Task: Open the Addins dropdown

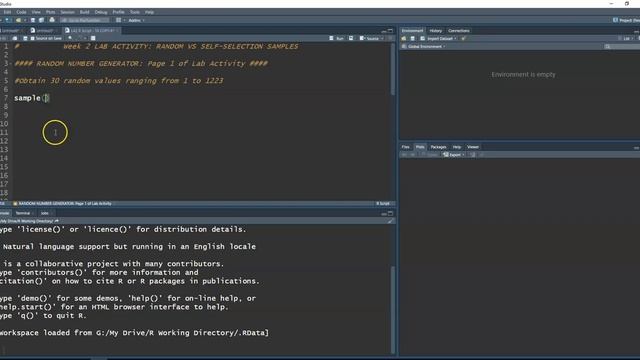Action: [136, 20]
